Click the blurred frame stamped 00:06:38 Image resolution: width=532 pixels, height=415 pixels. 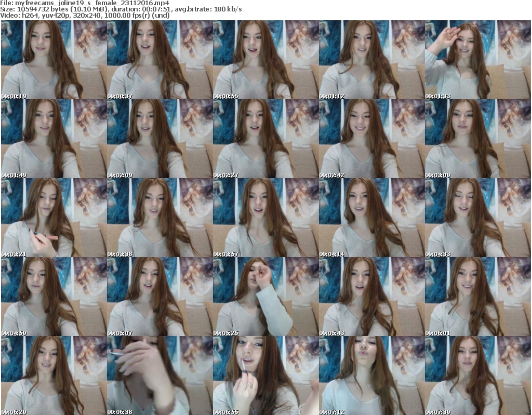pos(160,376)
